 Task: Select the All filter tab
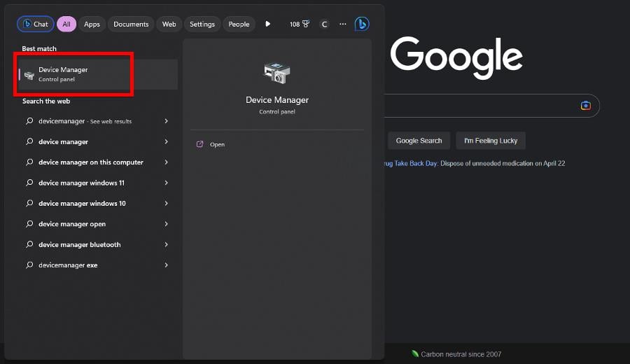[66, 24]
